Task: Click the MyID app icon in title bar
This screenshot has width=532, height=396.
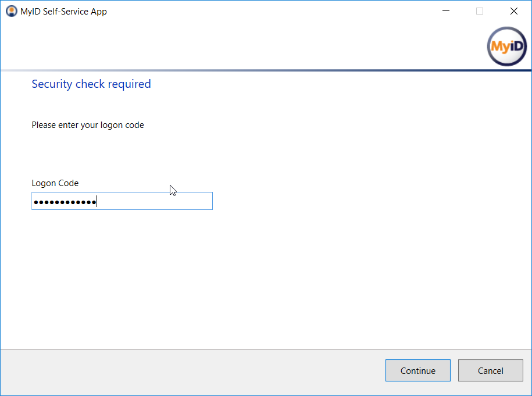Action: [12, 11]
